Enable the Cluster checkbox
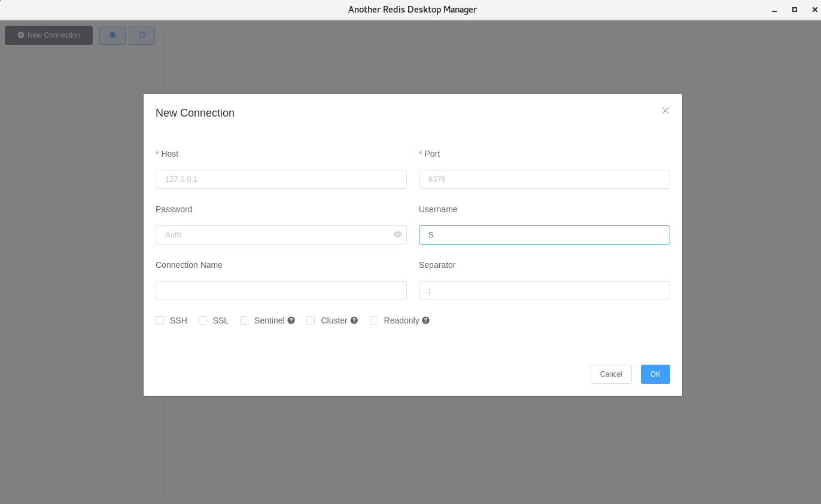The width and height of the screenshot is (821, 504). (311, 320)
